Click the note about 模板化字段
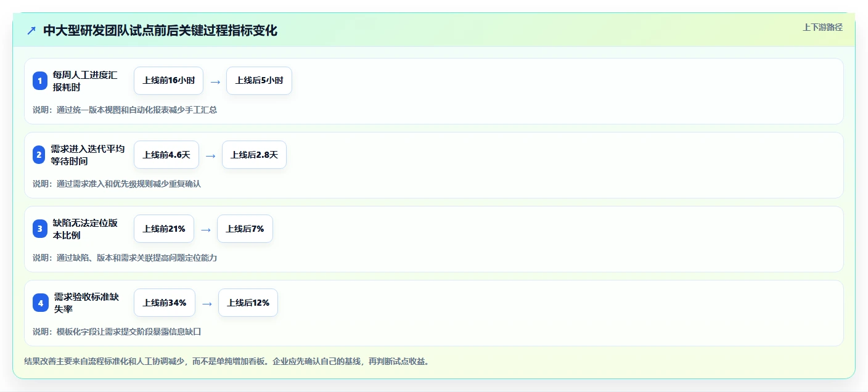 click(117, 332)
